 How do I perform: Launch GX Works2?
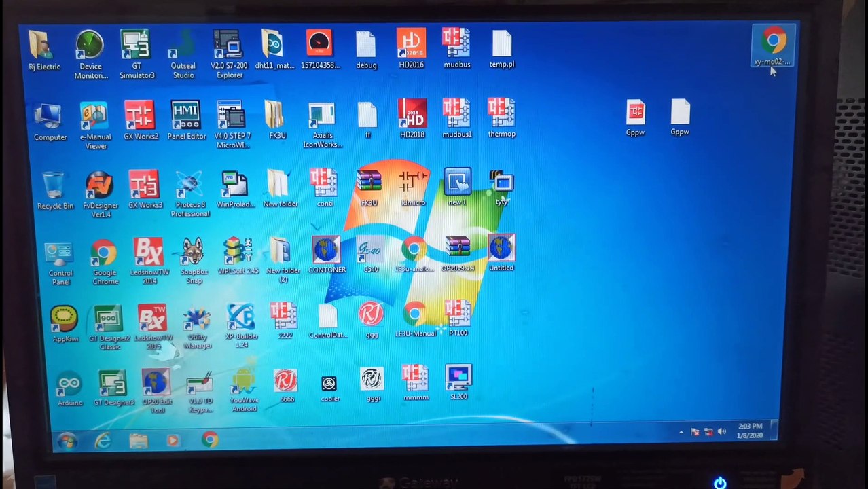[141, 121]
